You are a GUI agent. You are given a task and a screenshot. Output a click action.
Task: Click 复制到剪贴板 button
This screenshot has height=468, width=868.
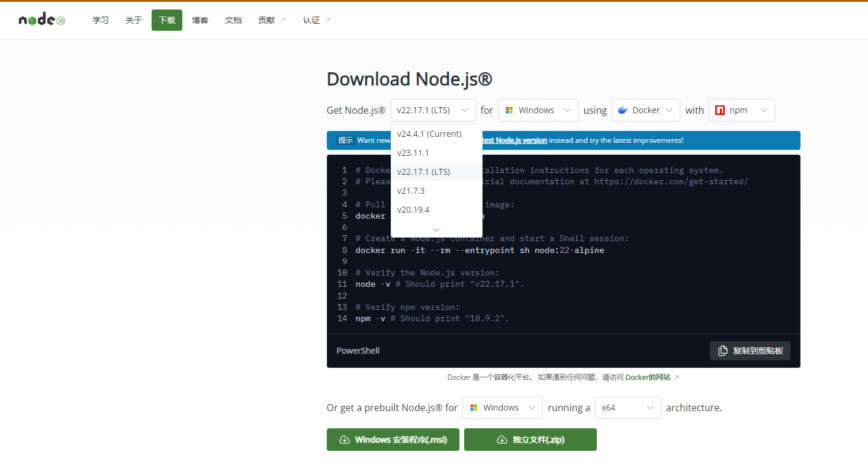click(750, 351)
